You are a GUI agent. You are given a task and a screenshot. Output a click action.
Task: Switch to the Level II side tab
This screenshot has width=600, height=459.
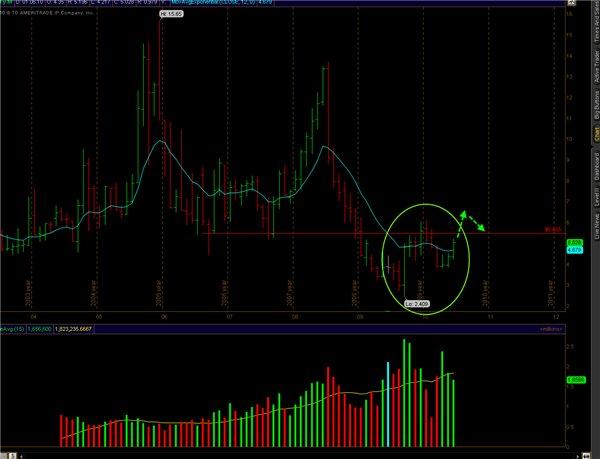point(597,195)
